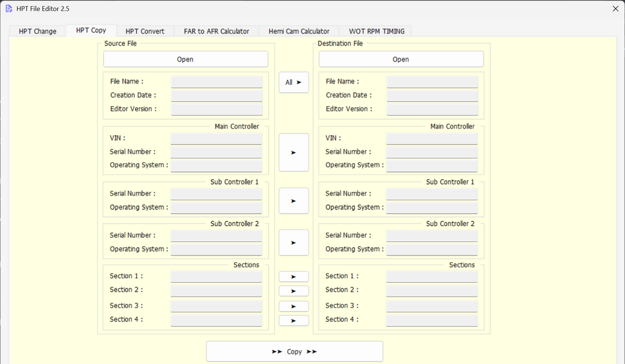
Task: Click the Destination Section 3 field
Action: point(432,306)
